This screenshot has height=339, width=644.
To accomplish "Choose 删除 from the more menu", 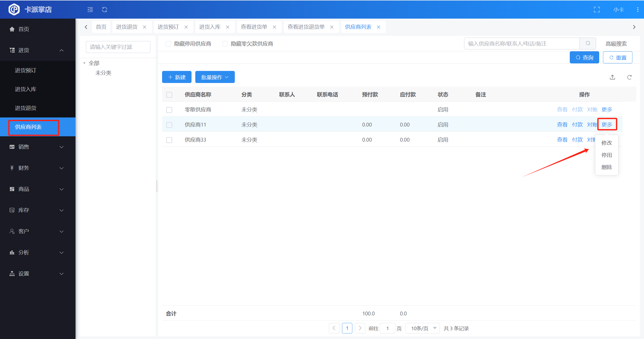I will tap(607, 167).
